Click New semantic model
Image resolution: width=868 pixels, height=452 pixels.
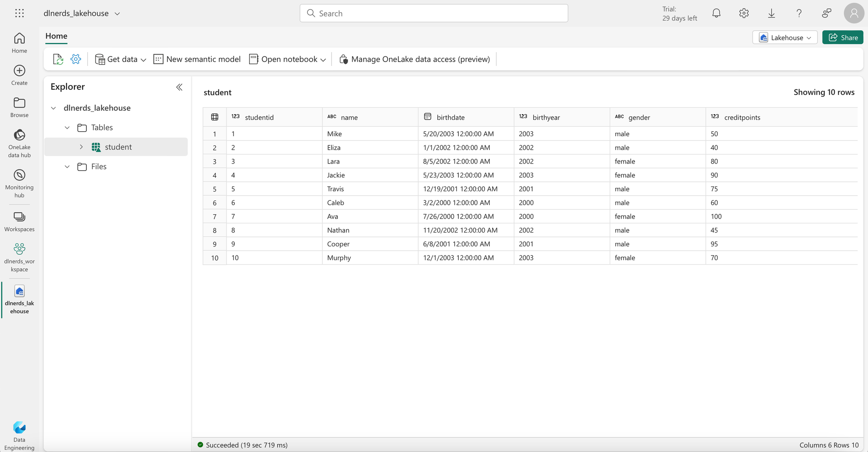click(197, 59)
